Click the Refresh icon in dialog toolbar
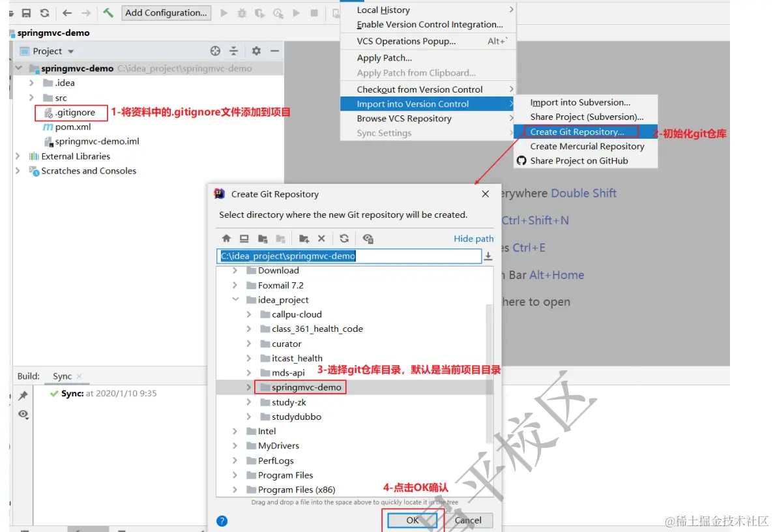Image resolution: width=773 pixels, height=532 pixels. tap(344, 239)
